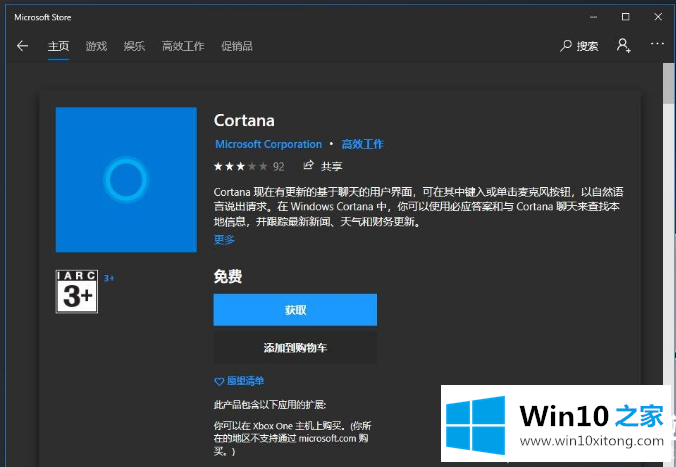This screenshot has width=676, height=467.
Task: Click the vertical scrollbar thumb
Action: [669, 83]
